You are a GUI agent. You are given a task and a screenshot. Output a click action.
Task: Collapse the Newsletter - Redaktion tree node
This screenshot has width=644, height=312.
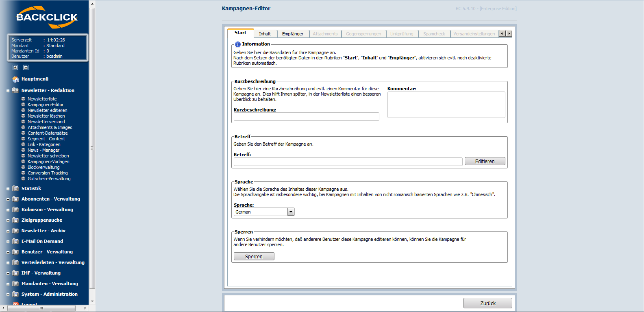[x=8, y=91]
